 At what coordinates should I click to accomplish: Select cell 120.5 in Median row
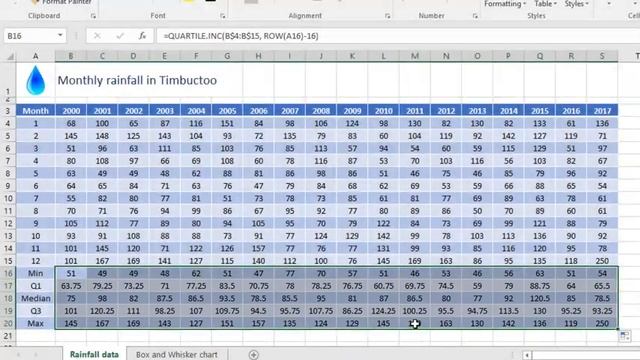[x=540, y=298]
